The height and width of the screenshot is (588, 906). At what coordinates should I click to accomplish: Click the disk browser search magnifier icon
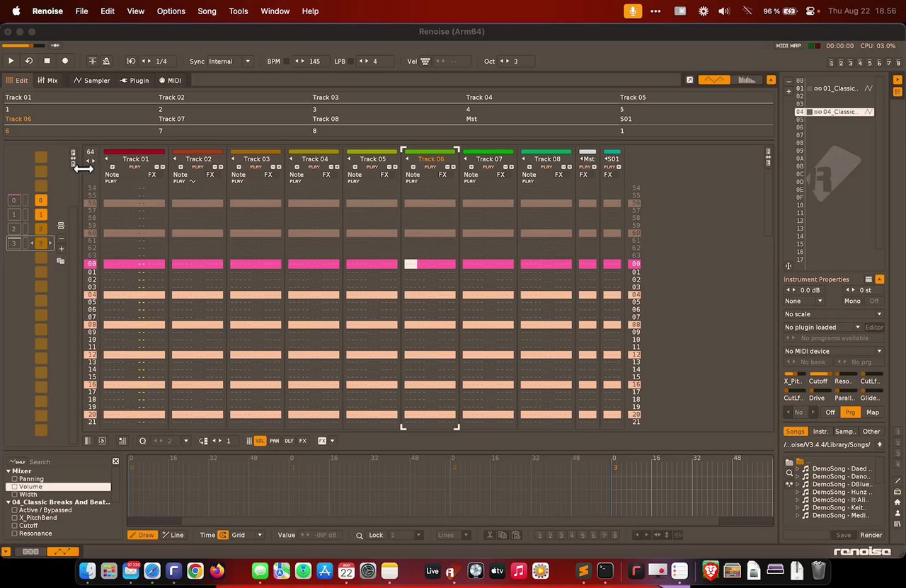[x=789, y=473]
